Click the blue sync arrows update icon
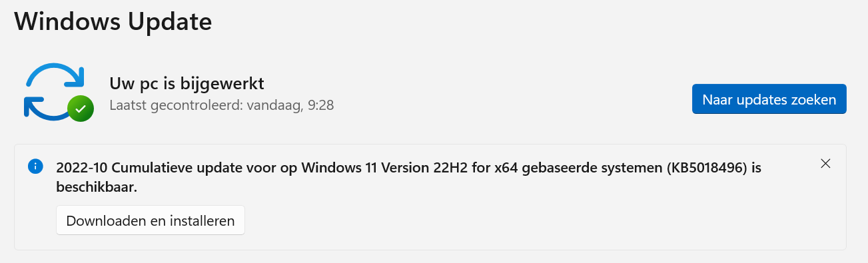The image size is (868, 263). click(55, 91)
